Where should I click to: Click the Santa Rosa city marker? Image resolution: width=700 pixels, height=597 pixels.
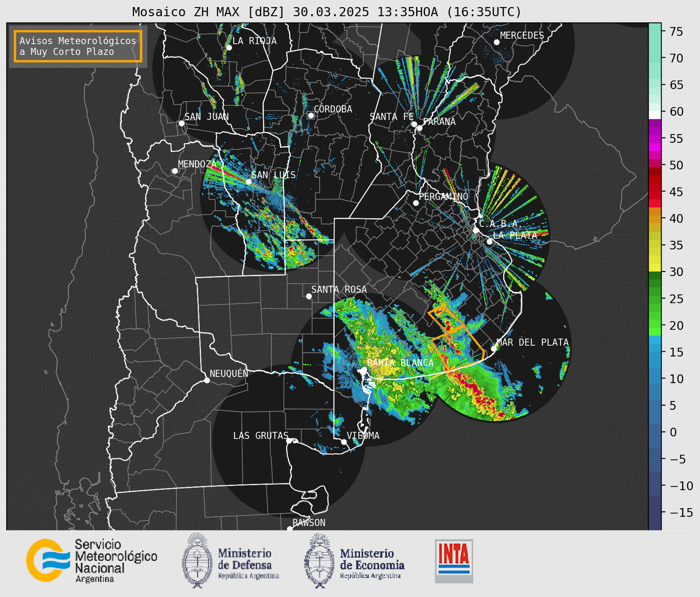click(309, 296)
